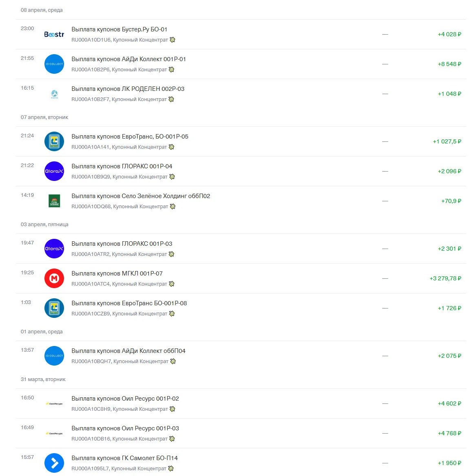Click the date header 08 апреля, среда
The height and width of the screenshot is (476, 469).
[x=42, y=10]
